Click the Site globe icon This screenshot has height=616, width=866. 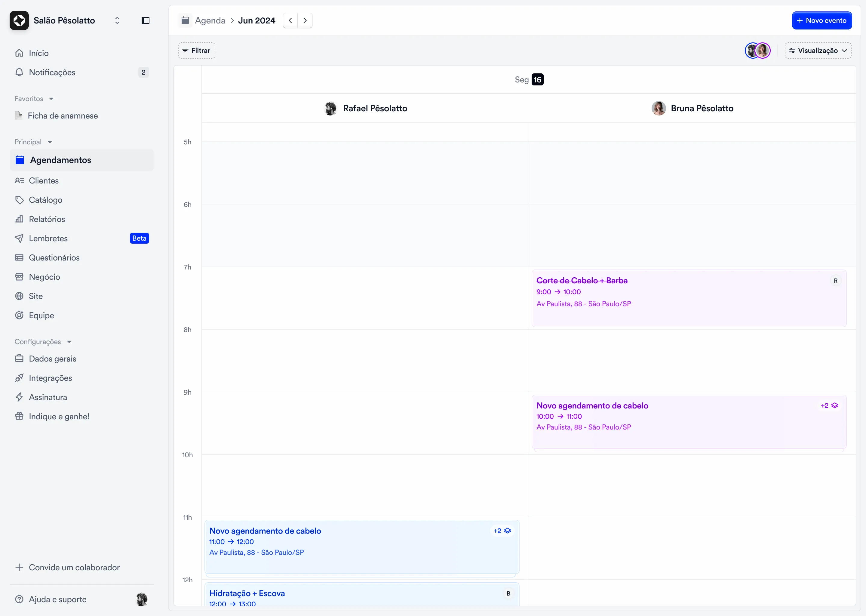[19, 296]
